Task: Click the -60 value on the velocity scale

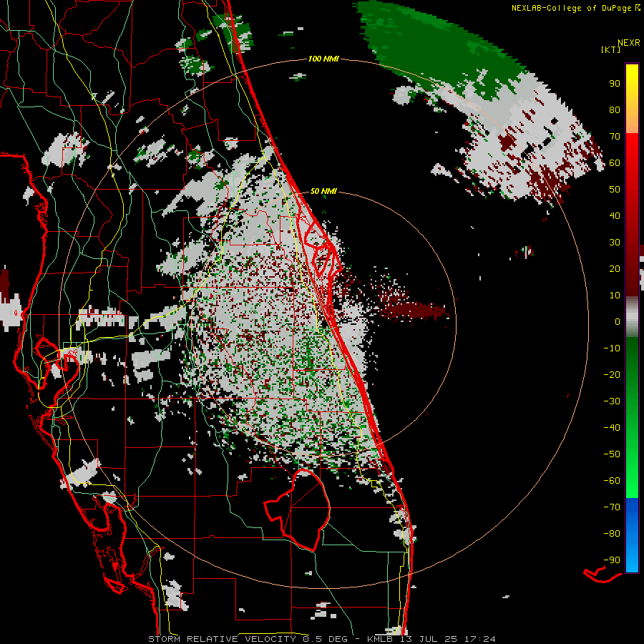Action: click(x=612, y=481)
